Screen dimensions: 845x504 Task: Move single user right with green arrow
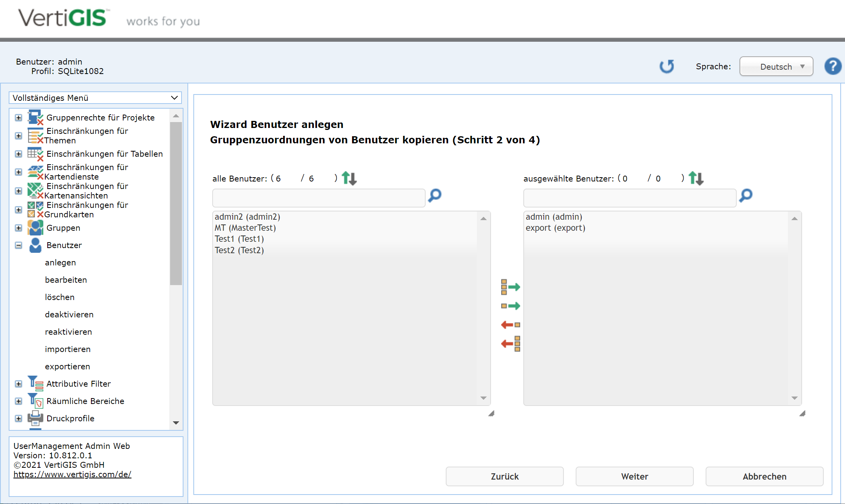pos(510,306)
